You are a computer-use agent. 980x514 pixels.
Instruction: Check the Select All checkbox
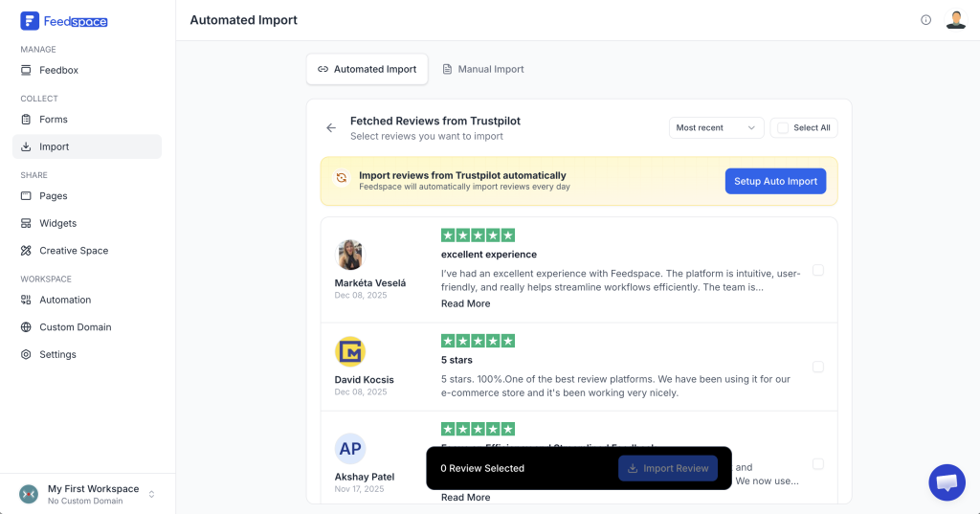point(783,127)
